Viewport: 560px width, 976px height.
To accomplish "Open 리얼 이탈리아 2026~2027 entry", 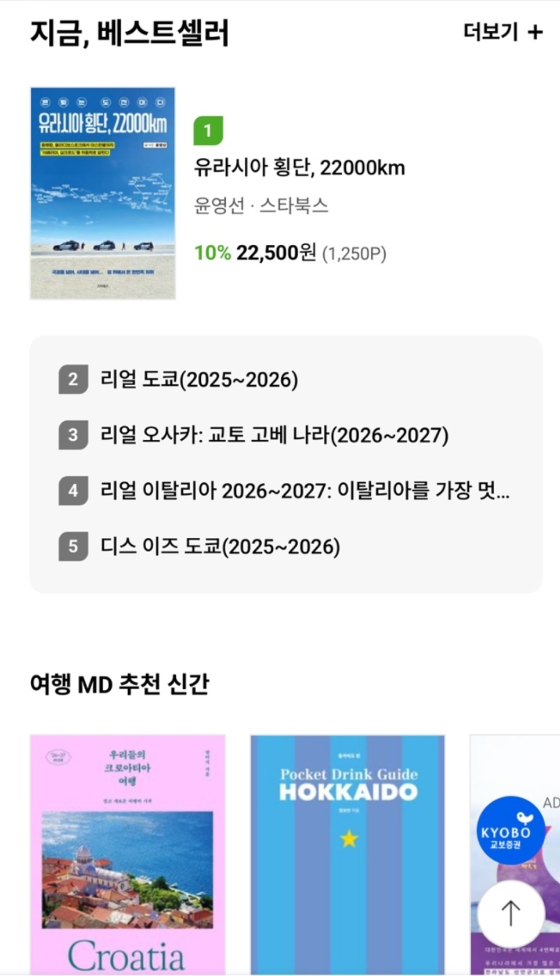I will click(x=305, y=491).
